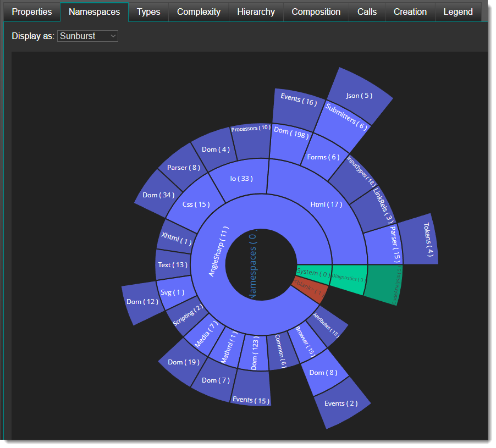Select the Html (17) segment
Image resolution: width=496 pixels, height=448 pixels.
326,204
